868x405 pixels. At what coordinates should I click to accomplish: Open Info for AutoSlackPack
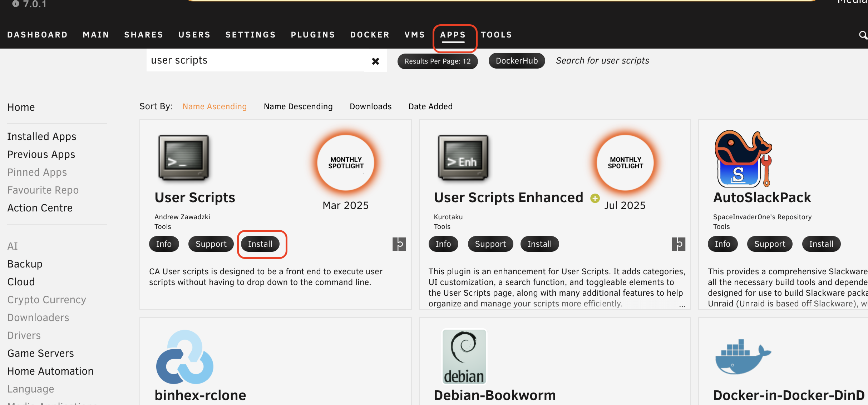[x=722, y=244]
